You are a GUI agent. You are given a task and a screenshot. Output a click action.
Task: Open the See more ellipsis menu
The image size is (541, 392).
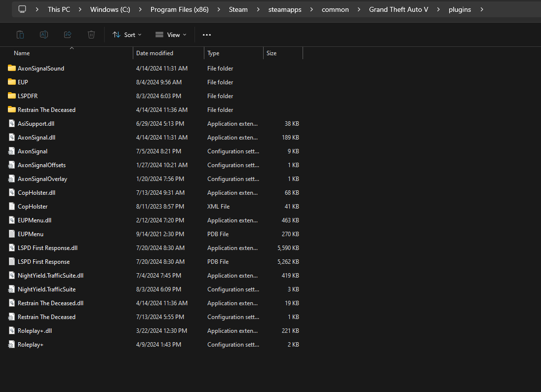[x=207, y=35]
